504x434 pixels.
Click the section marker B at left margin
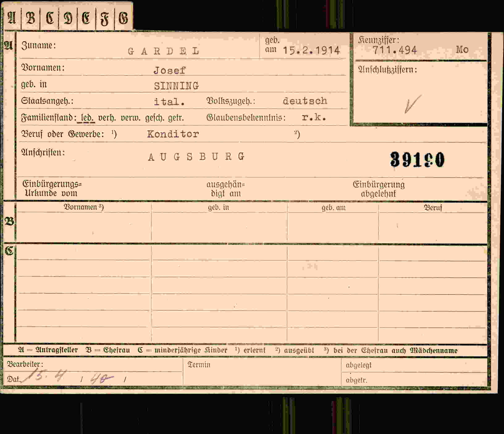[x=9, y=221]
